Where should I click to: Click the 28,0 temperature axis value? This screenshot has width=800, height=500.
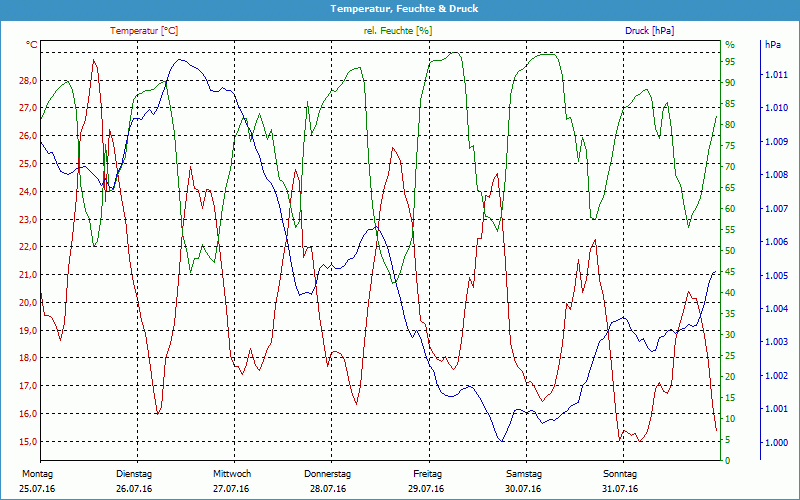click(x=28, y=80)
